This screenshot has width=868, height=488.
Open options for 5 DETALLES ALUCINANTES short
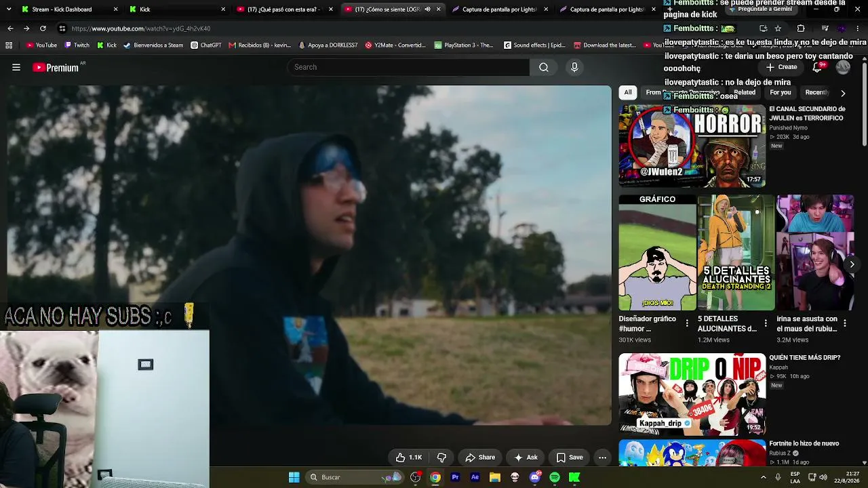click(x=766, y=323)
